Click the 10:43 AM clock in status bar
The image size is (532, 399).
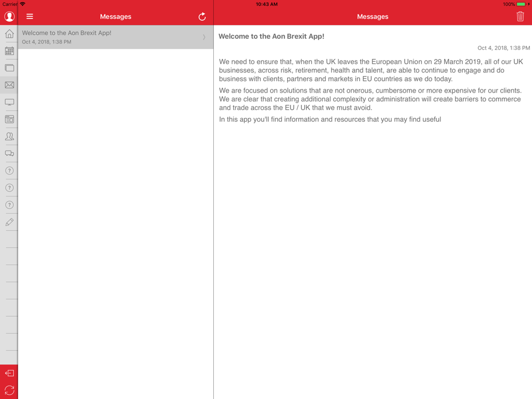(267, 4)
